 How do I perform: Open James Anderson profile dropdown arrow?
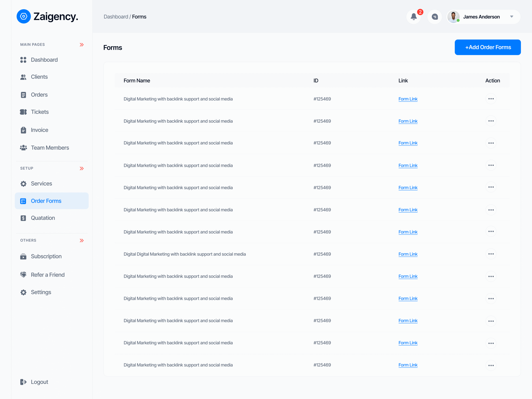(x=512, y=17)
